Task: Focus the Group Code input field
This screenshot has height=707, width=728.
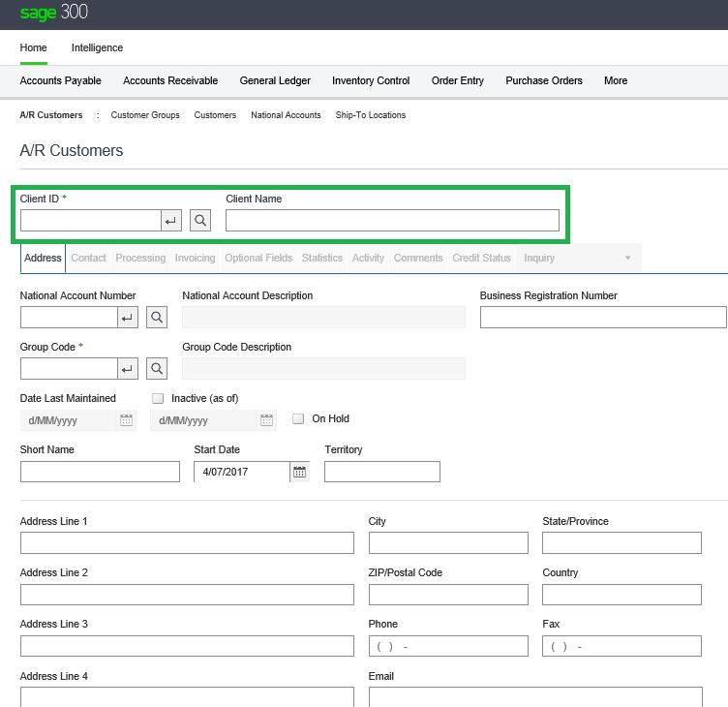Action: pos(69,369)
